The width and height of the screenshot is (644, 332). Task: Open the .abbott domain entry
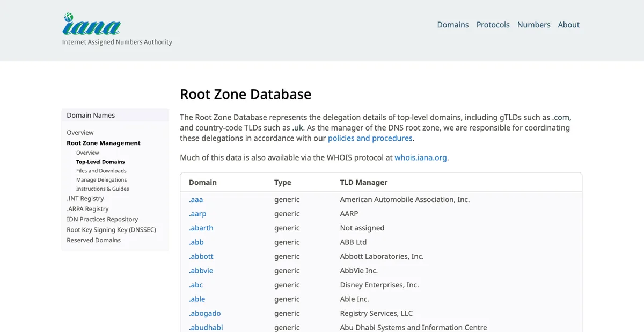tap(201, 256)
